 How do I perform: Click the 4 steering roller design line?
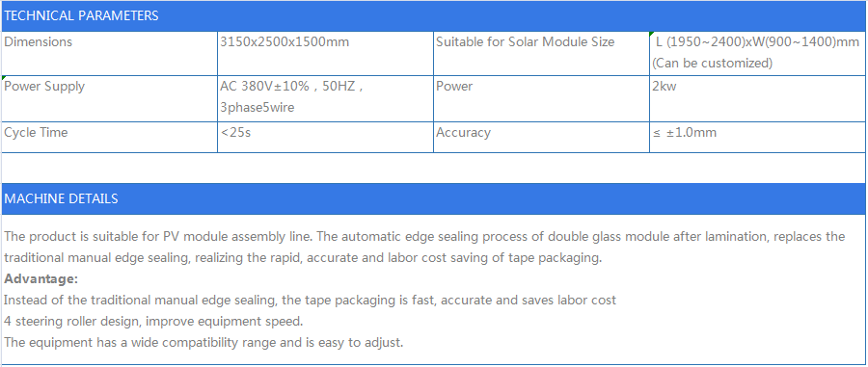[153, 322]
